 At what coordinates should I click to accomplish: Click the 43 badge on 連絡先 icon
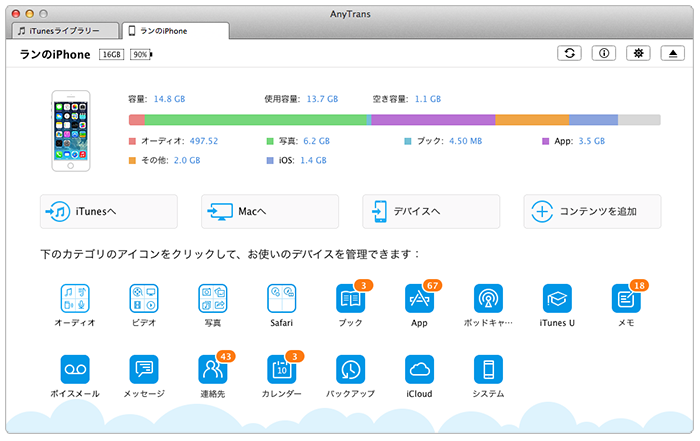click(x=226, y=357)
